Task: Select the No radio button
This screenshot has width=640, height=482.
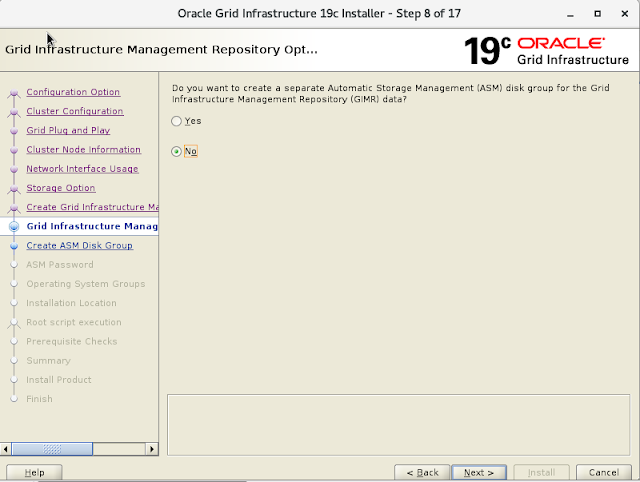Action: [x=176, y=151]
